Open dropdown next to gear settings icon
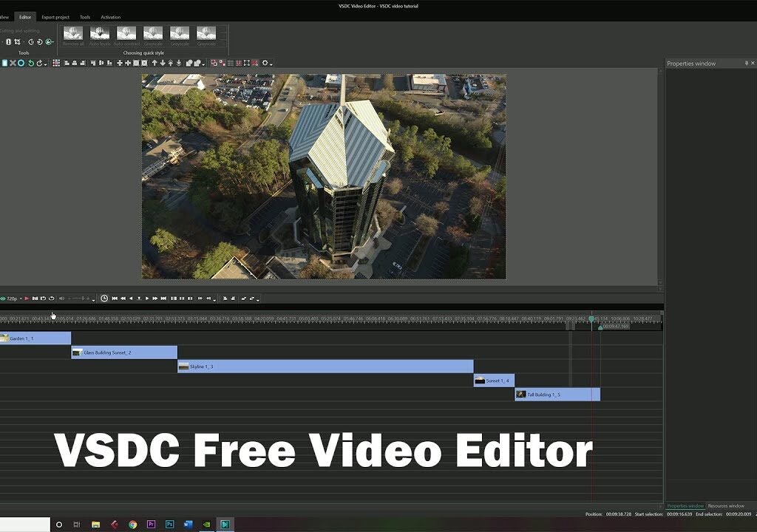Viewport: 757px width, 532px height. coord(271,64)
